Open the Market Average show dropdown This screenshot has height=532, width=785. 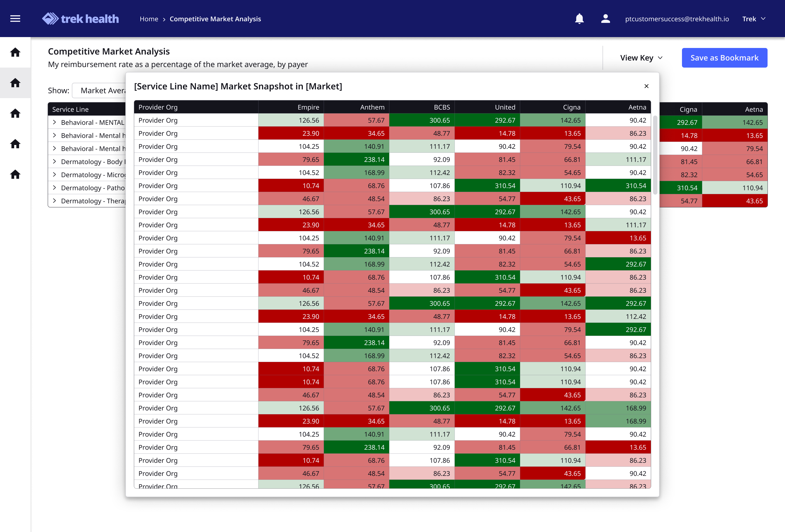point(99,90)
